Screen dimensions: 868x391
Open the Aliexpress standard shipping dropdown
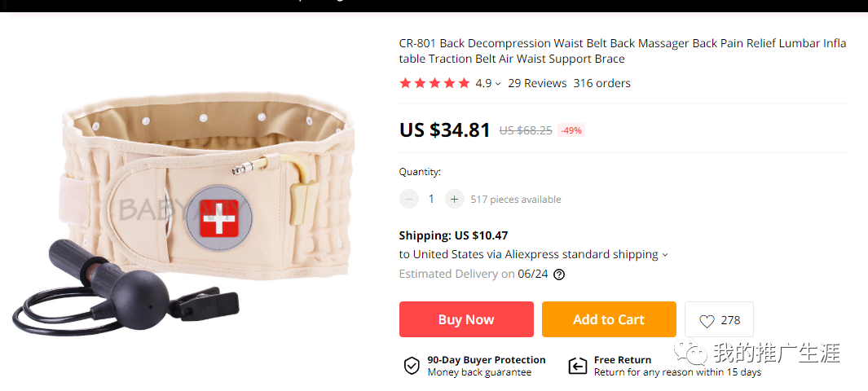pos(664,255)
